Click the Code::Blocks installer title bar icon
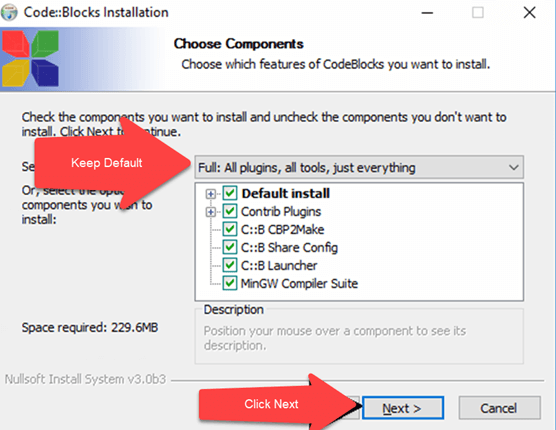 click(9, 12)
